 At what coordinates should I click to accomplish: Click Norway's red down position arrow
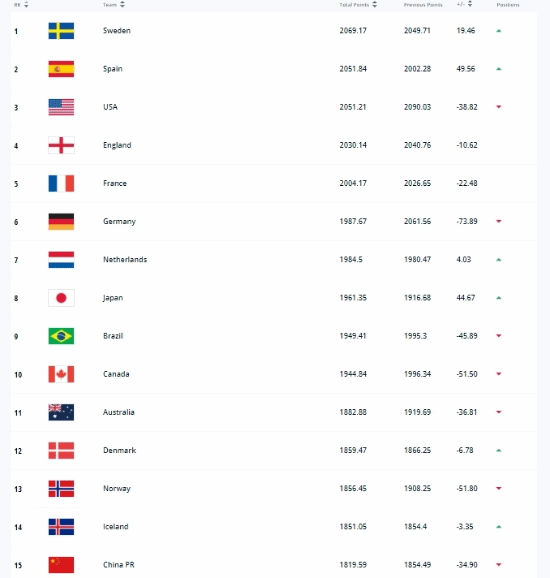coord(499,488)
